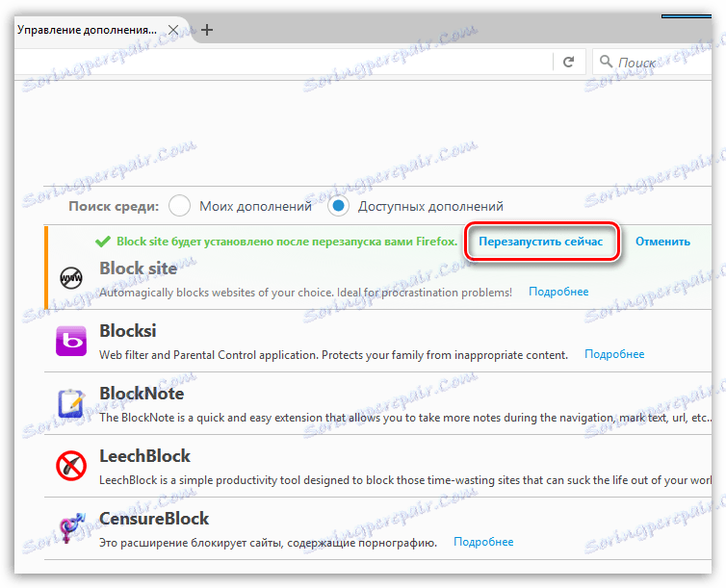Open Подробнее link for CensureBlock
726x588 pixels.
pyautogui.click(x=483, y=542)
